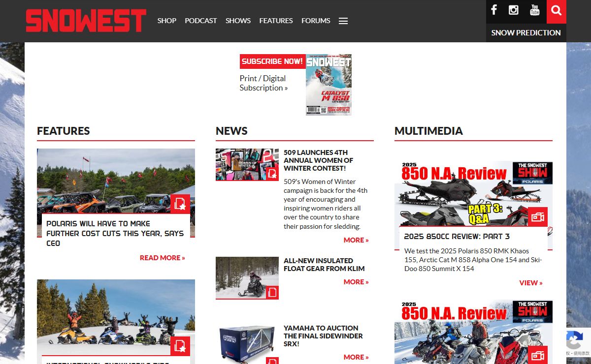Click the SUBSCRIBE NOW! button
Image resolution: width=591 pixels, height=364 pixels.
tap(272, 61)
